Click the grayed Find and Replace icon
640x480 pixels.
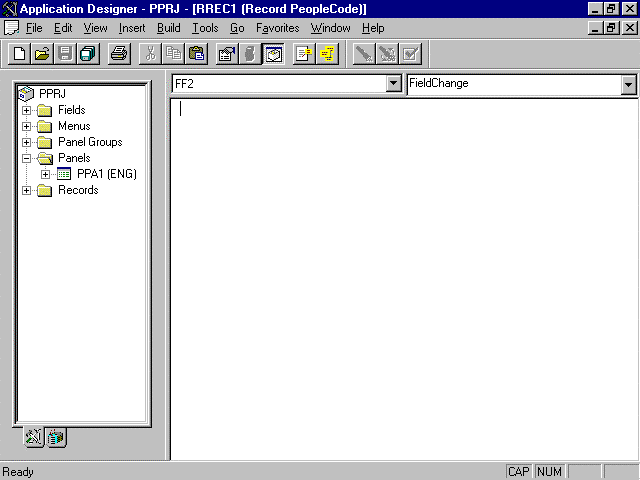[387, 53]
